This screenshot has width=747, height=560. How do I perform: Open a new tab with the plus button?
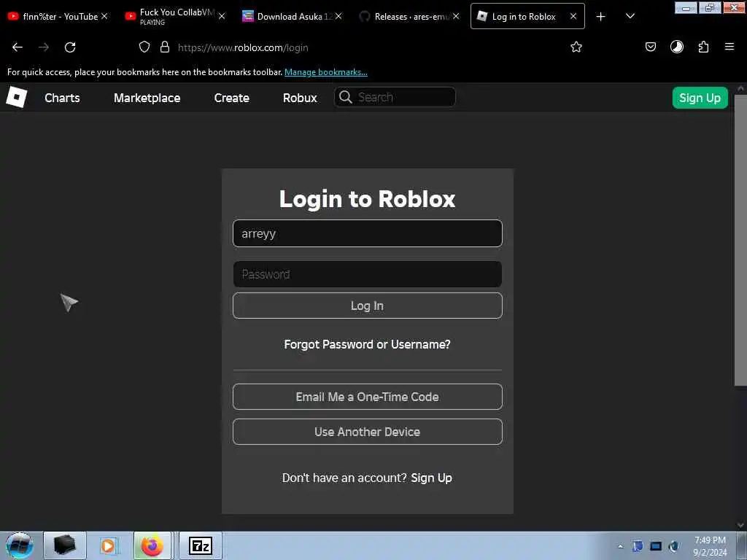click(601, 17)
